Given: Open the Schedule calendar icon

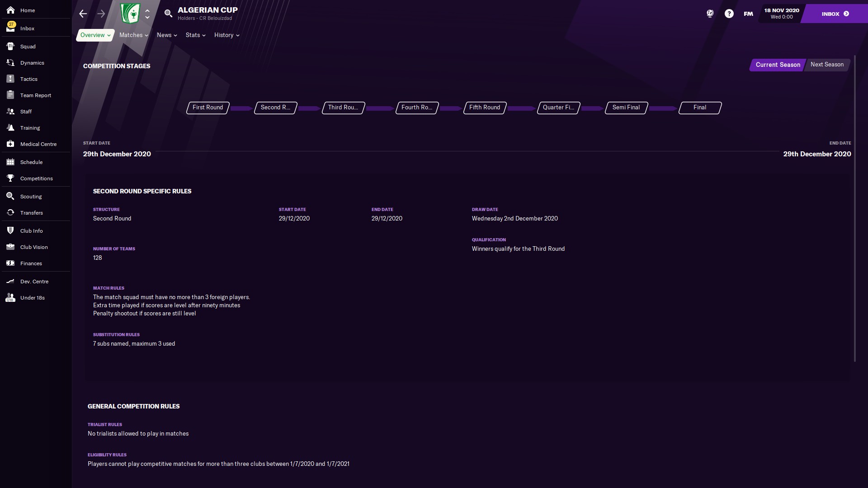Looking at the screenshot, I should [x=10, y=162].
